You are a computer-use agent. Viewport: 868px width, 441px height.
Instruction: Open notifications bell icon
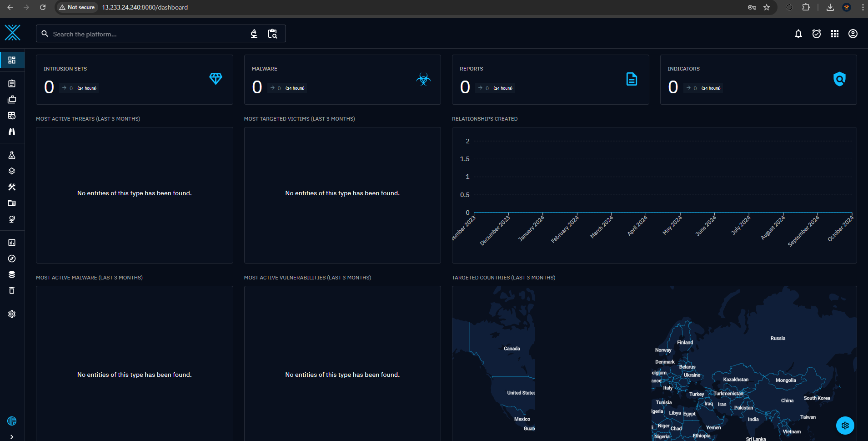coord(798,34)
